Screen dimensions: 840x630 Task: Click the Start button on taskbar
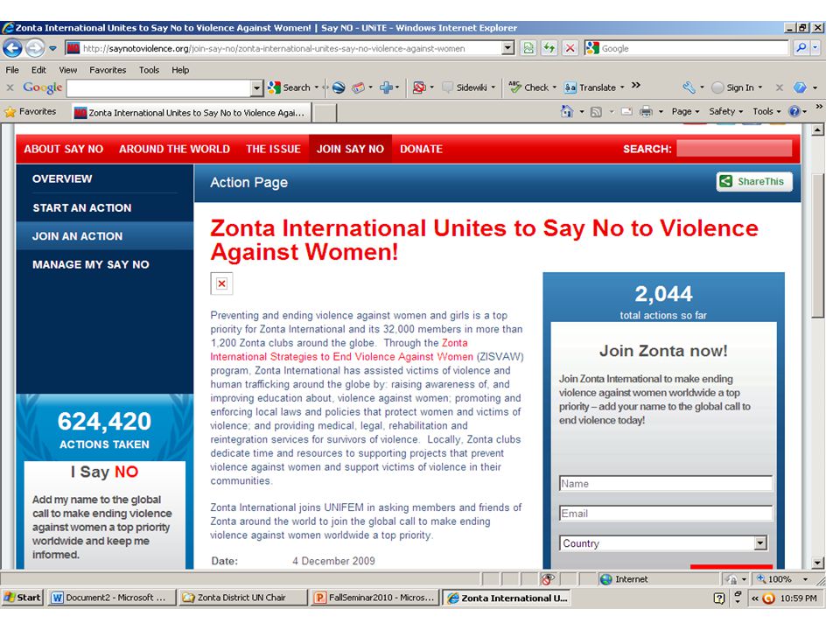click(x=23, y=598)
